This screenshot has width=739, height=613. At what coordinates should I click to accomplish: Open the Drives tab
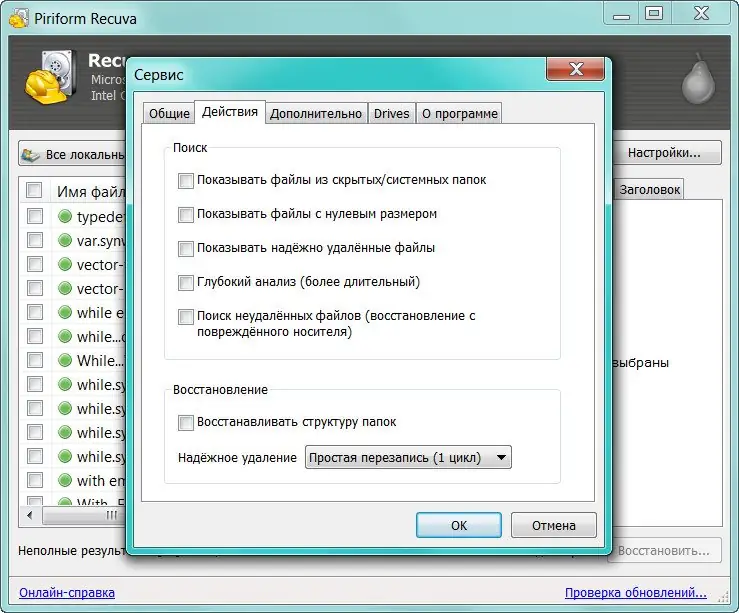pos(391,114)
